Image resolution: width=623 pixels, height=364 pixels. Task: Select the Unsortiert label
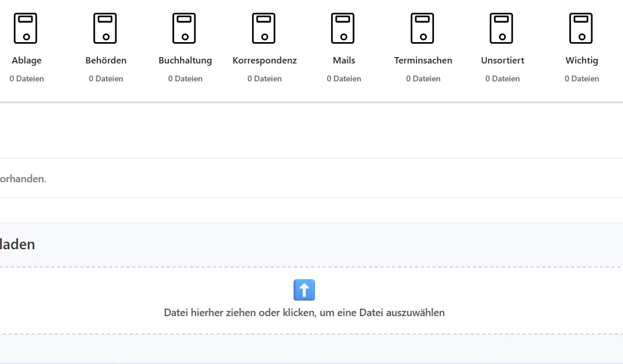[x=502, y=61]
